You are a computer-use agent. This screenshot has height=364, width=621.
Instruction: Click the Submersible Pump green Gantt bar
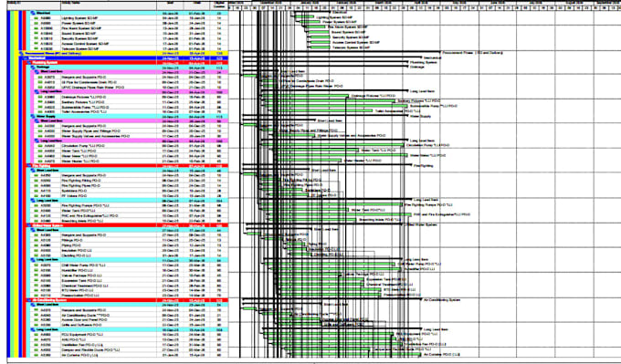336,106
